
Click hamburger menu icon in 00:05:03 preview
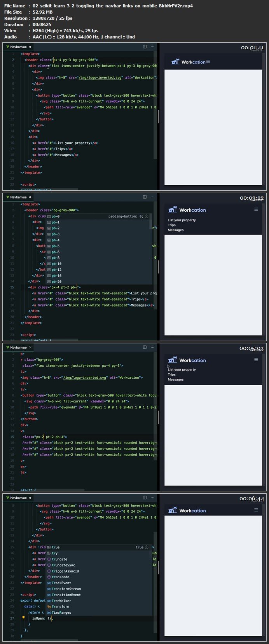(256, 360)
